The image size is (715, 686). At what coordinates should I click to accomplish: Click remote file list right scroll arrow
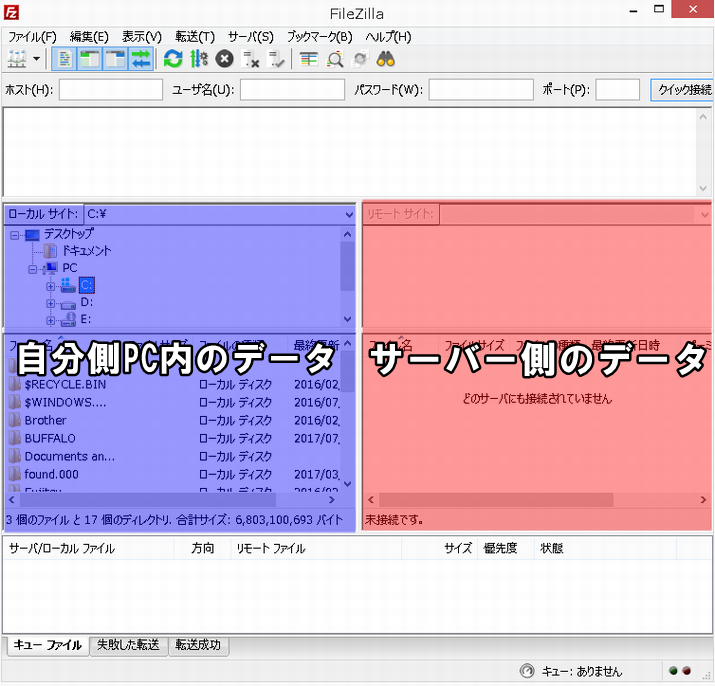pyautogui.click(x=703, y=500)
